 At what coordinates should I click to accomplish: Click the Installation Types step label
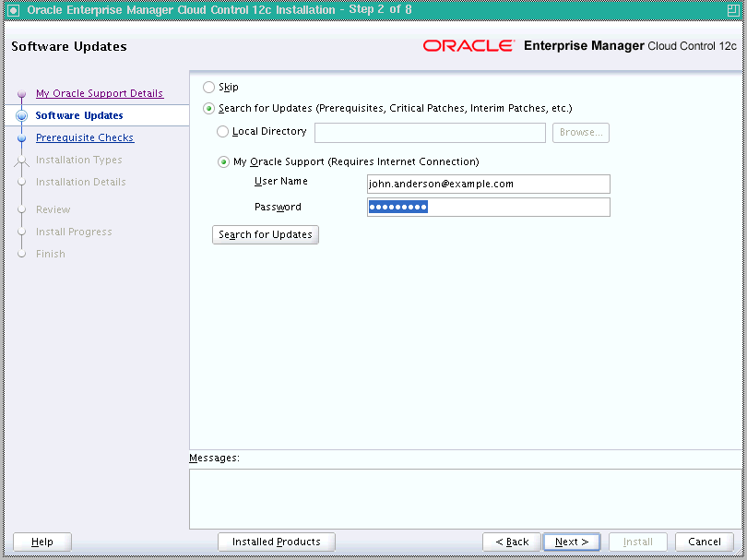78,161
